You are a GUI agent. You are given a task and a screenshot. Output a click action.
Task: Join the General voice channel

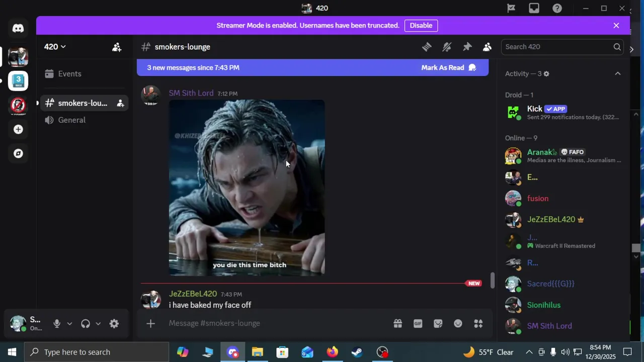(x=84, y=120)
